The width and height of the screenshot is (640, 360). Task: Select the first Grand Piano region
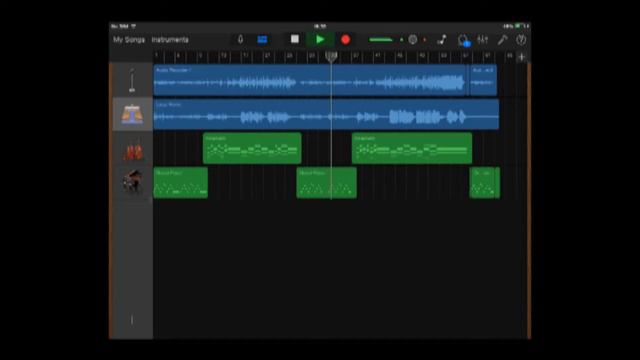tap(180, 182)
